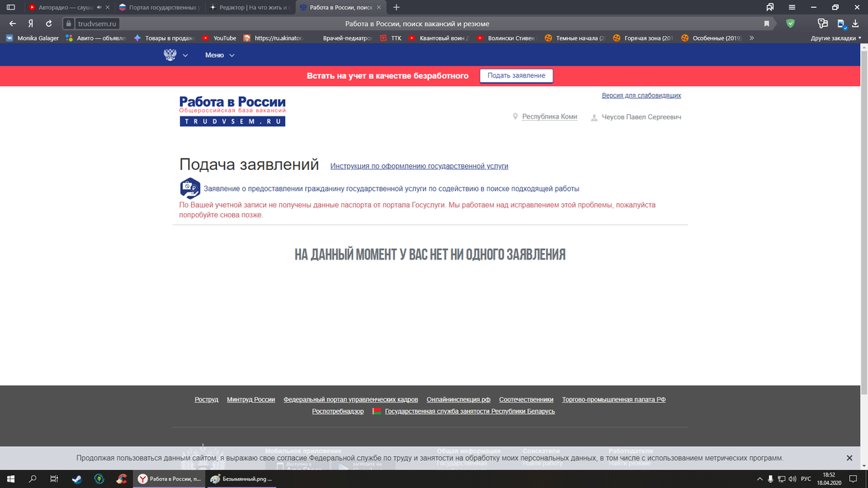Screen dimensions: 868x488
Task: Click the microphone icon in the system tray
Action: coord(770,479)
